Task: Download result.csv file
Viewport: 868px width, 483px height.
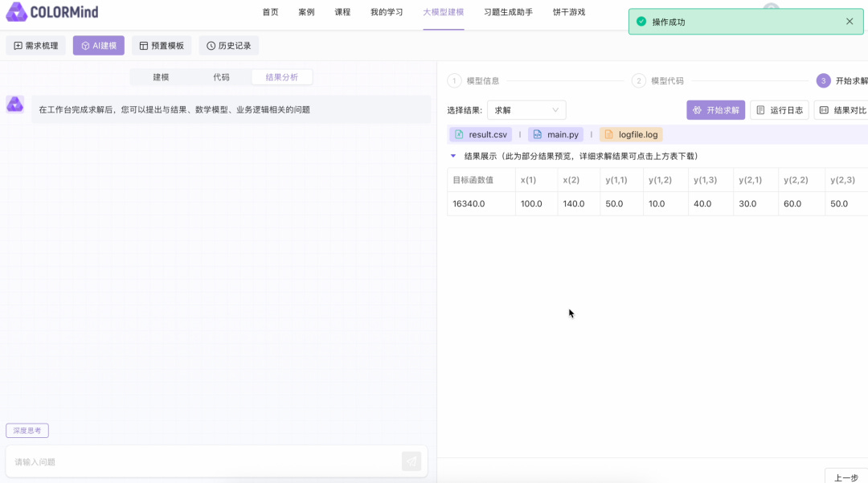Action: pyautogui.click(x=481, y=134)
